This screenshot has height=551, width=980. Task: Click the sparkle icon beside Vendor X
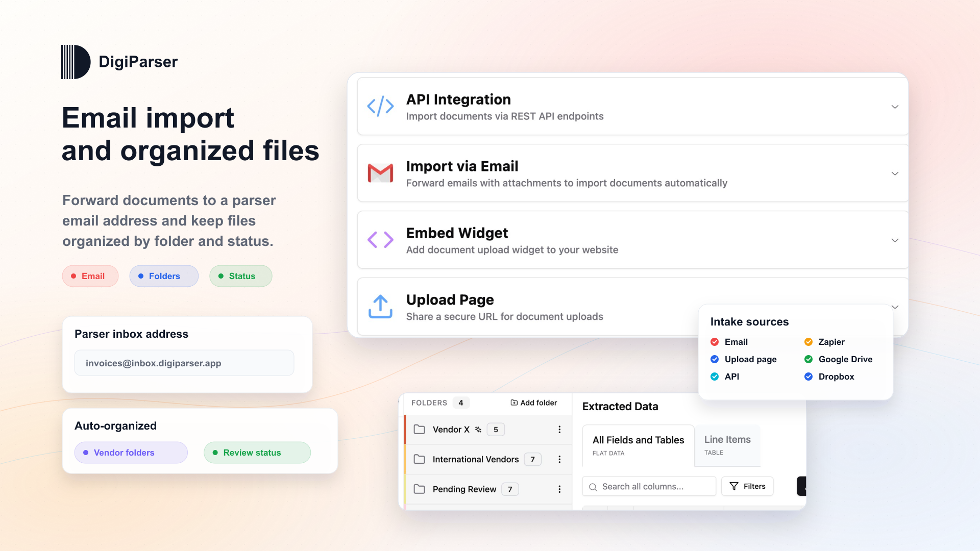(478, 430)
